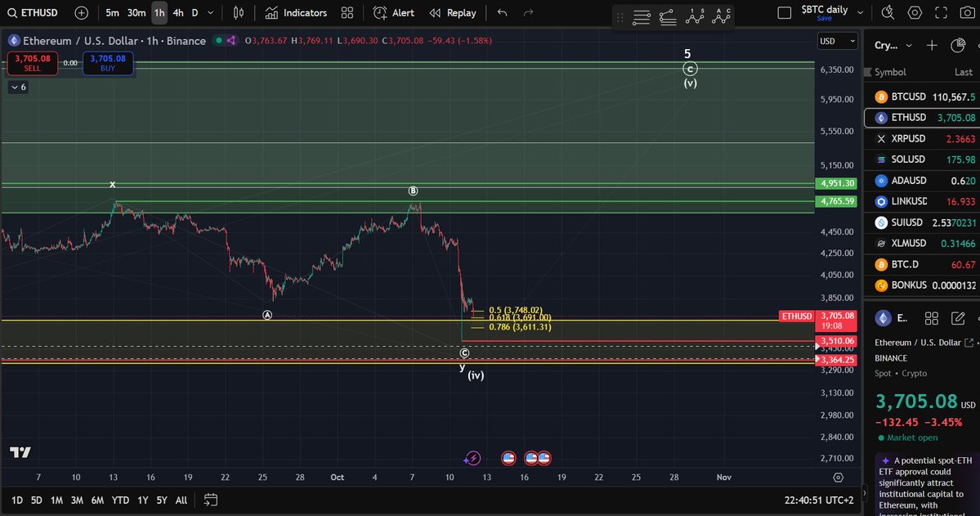Open indicator templates grid icon
Viewport: 980px width, 516px height.
347,12
